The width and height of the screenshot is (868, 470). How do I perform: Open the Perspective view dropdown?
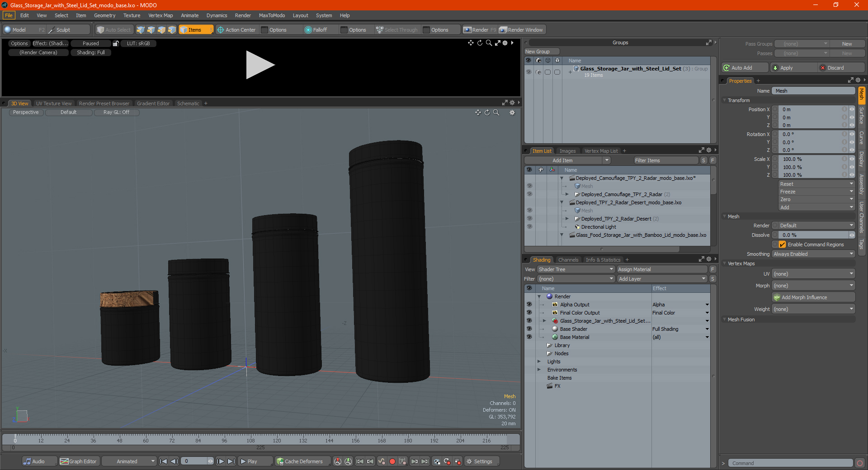(x=26, y=113)
